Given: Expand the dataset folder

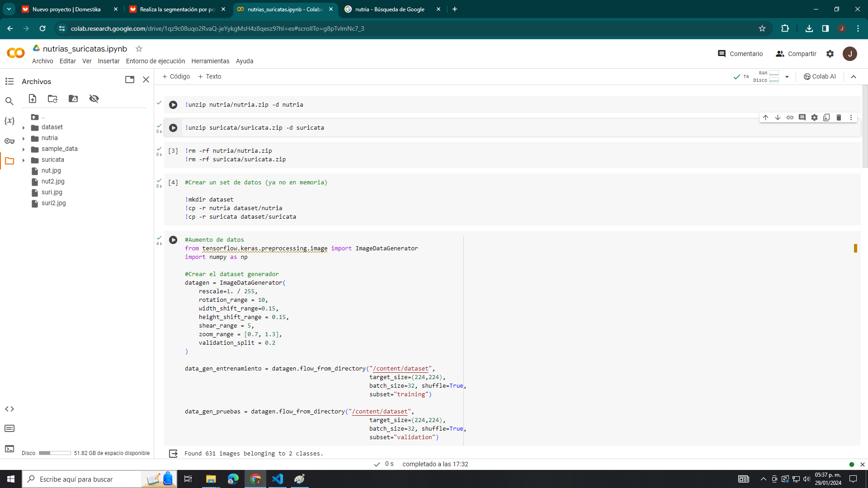Looking at the screenshot, I should 24,127.
